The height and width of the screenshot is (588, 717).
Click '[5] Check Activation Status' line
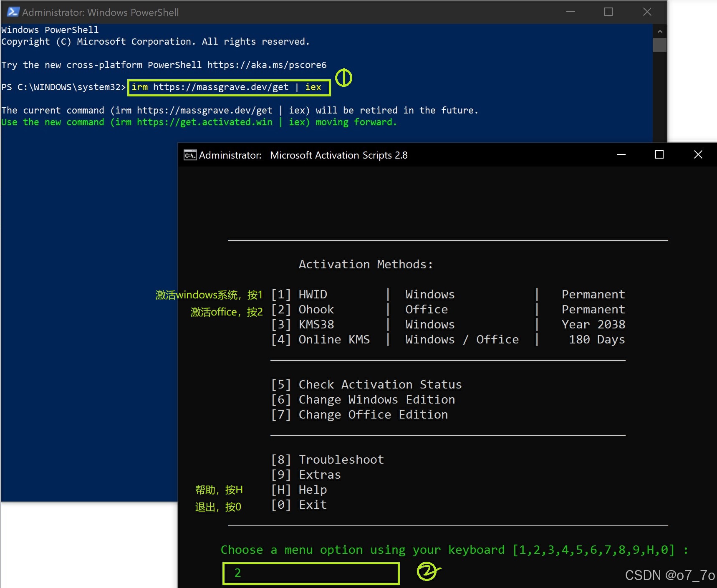point(366,384)
